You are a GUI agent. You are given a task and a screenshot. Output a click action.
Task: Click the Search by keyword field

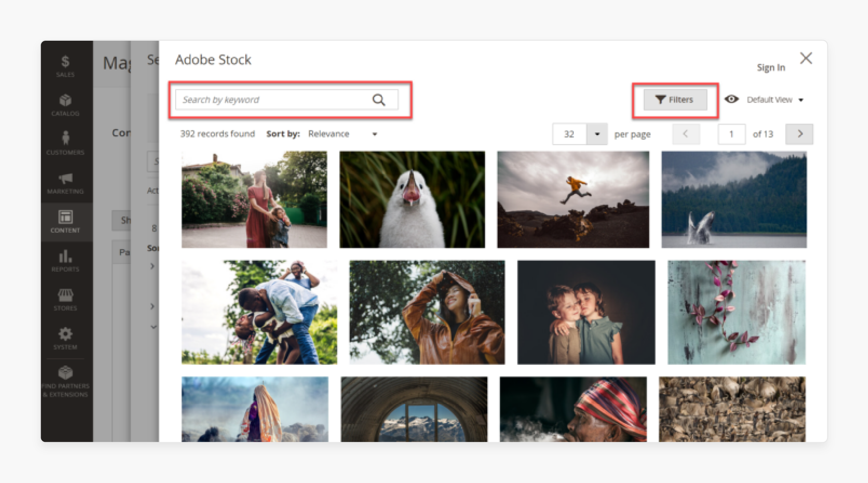coord(287,100)
